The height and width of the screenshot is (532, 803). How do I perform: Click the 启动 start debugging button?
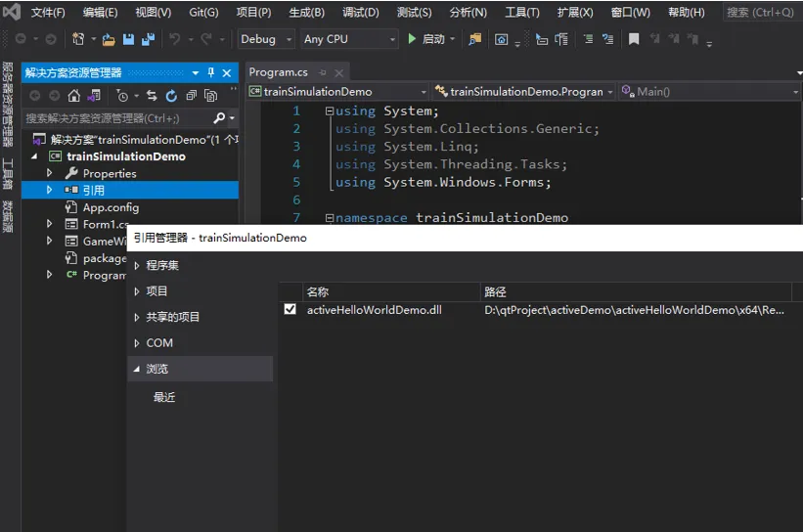tap(426, 39)
